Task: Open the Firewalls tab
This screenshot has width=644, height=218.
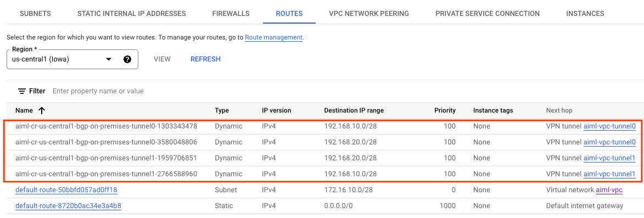Action: click(x=231, y=14)
